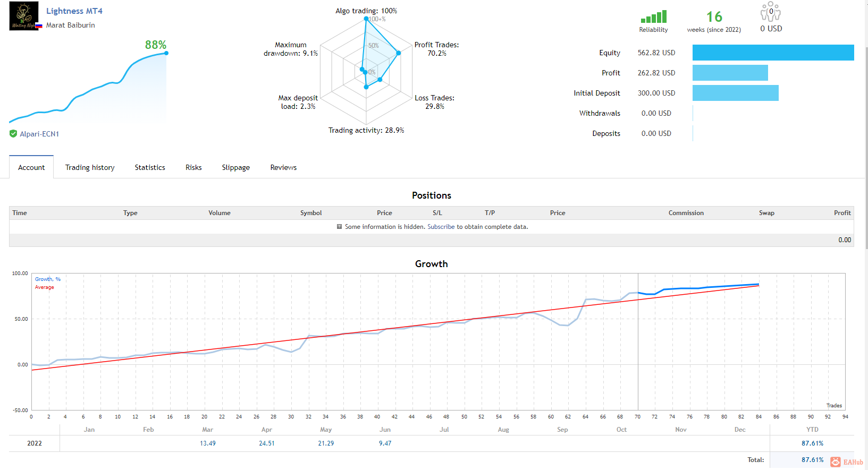Open author Marat Baiburin's profile link
The height and width of the screenshot is (470, 868).
pyautogui.click(x=71, y=25)
